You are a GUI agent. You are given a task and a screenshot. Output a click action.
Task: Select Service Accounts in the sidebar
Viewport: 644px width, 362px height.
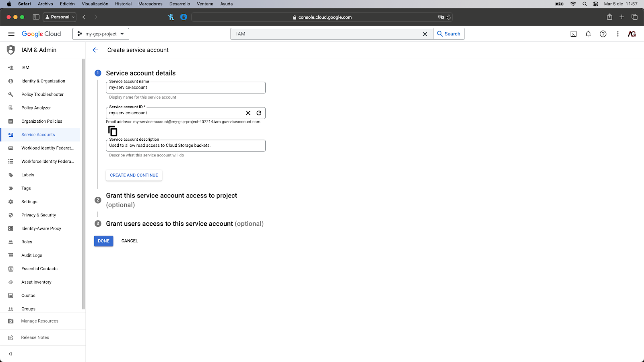38,134
